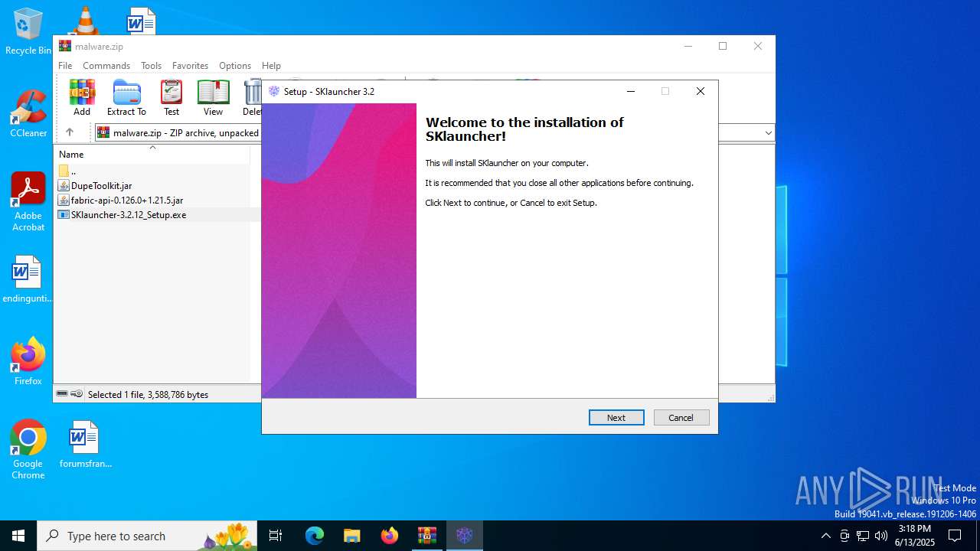Launch Google Chrome from desktop shortcut
The image size is (980, 551).
28,449
